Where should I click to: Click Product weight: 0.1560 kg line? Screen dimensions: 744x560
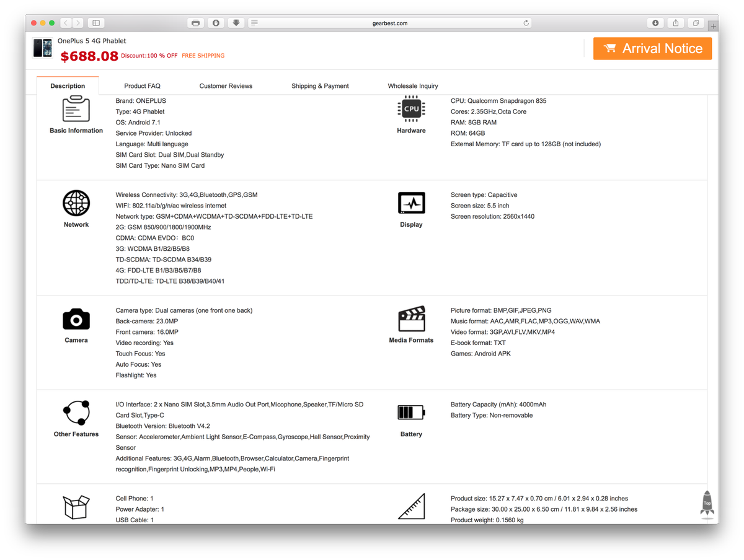[x=487, y=520]
